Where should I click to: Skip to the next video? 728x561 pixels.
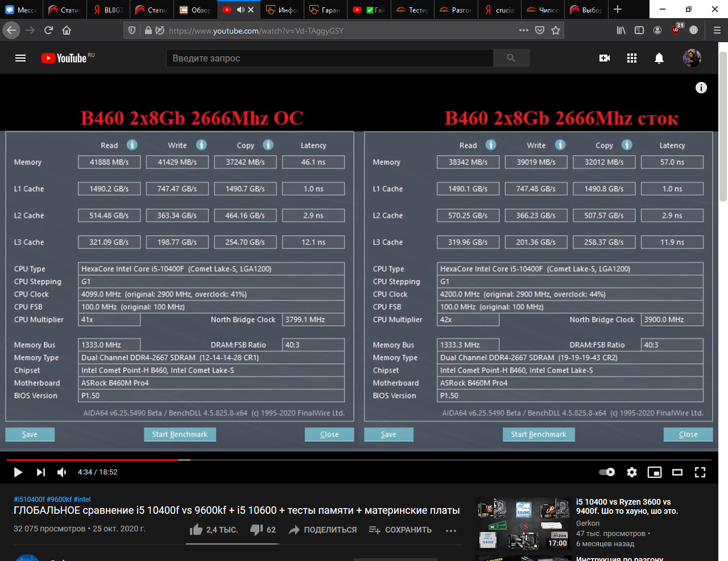40,472
